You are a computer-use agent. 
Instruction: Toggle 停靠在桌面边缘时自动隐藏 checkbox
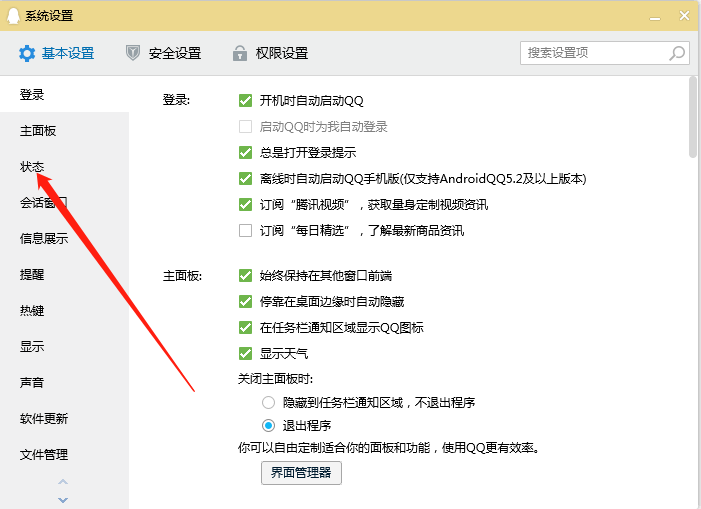[245, 302]
